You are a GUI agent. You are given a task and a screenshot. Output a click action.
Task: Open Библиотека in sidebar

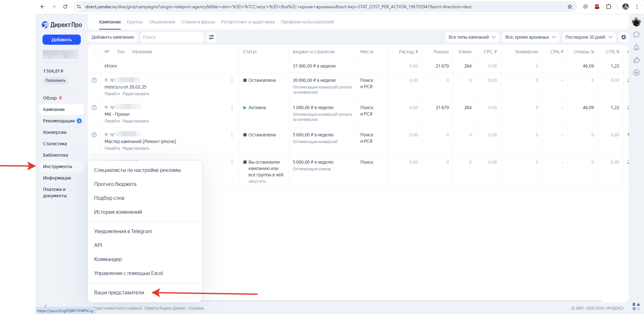coord(55,155)
